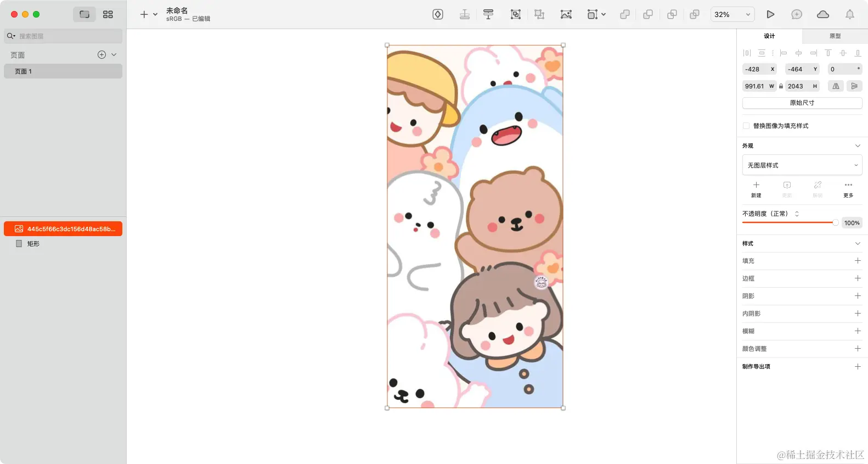Ungroup the selected layers

(x=539, y=14)
